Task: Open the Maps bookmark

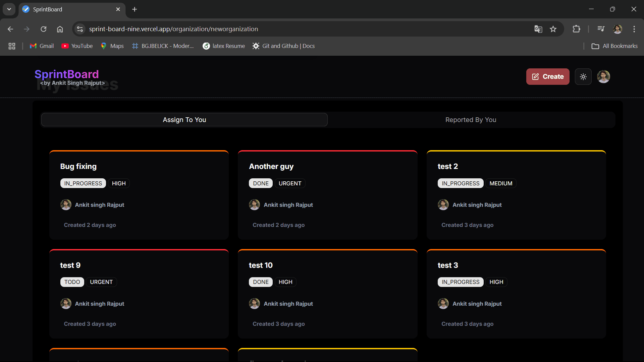Action: (x=112, y=46)
